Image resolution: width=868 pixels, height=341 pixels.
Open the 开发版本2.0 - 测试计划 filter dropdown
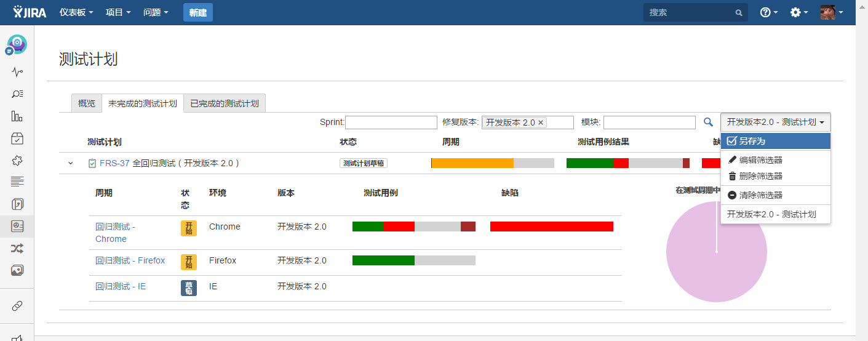click(775, 122)
